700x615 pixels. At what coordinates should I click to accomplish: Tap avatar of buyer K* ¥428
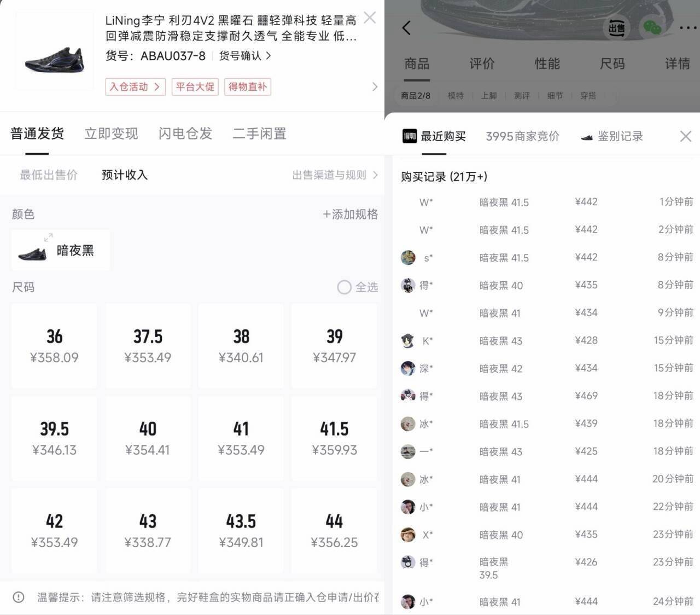coord(408,341)
